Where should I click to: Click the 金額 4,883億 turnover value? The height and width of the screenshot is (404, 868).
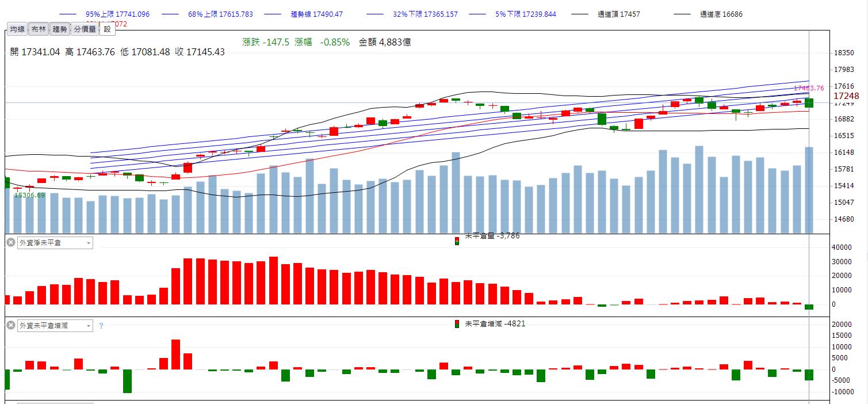[x=385, y=42]
